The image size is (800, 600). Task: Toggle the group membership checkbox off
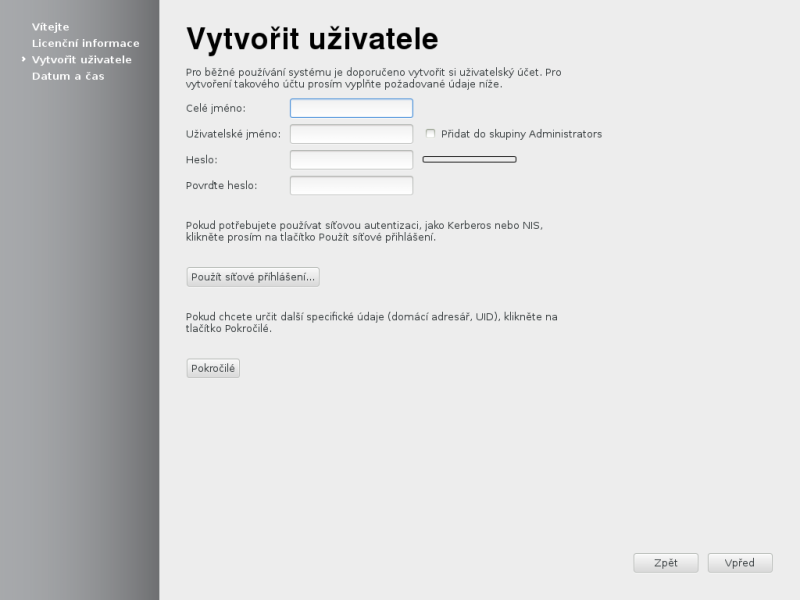click(429, 132)
